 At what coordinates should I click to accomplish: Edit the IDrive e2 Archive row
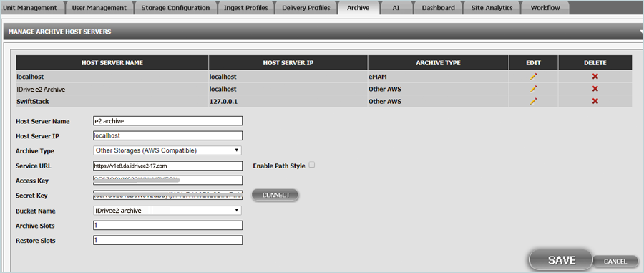coord(533,89)
